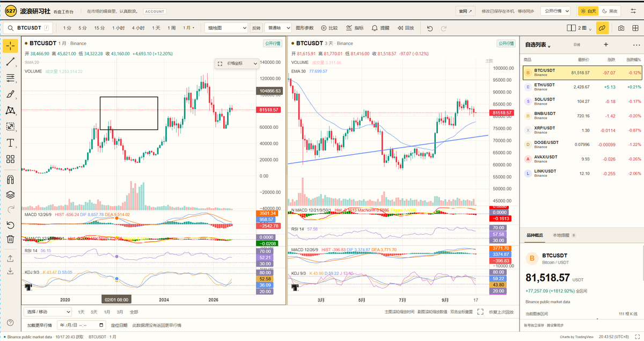Open the 普通轴 axis type dropdown
Image resolution: width=644 pixels, height=341 pixels.
coord(279,28)
